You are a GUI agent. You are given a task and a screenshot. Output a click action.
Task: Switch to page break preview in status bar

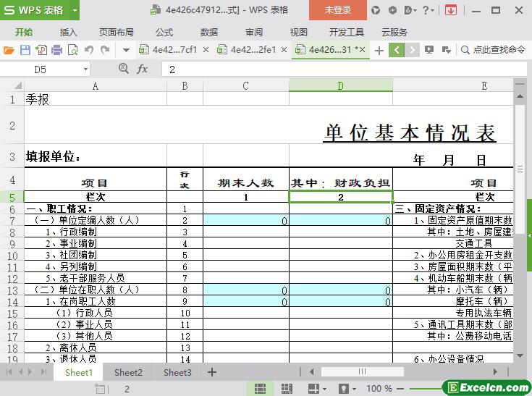point(287,389)
